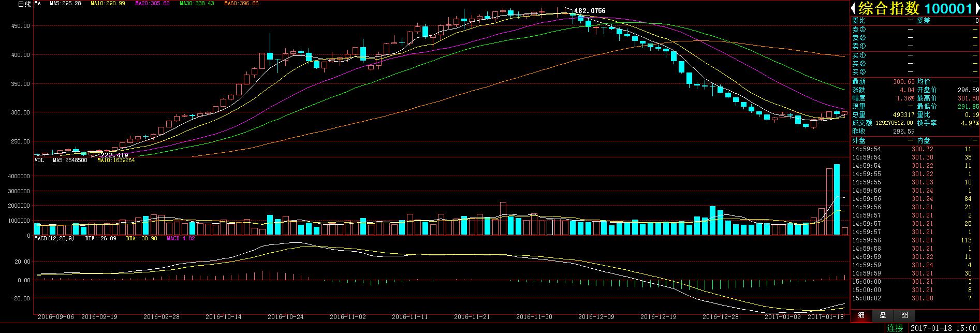Click the 内盘 label
This screenshot has height=333, width=980.
click(924, 140)
